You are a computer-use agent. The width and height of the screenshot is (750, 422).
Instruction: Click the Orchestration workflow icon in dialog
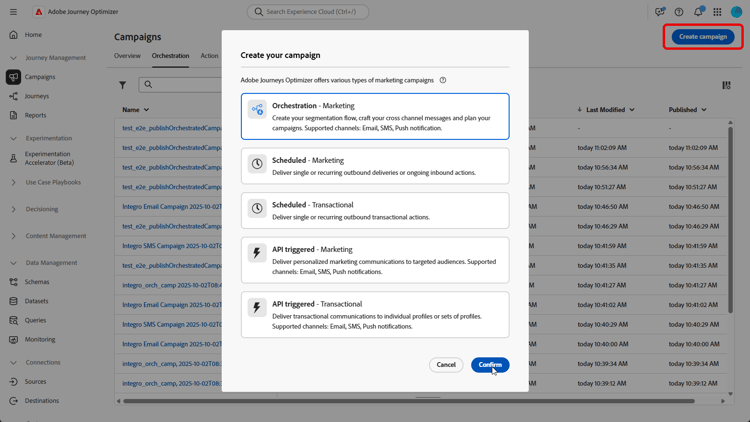click(257, 109)
